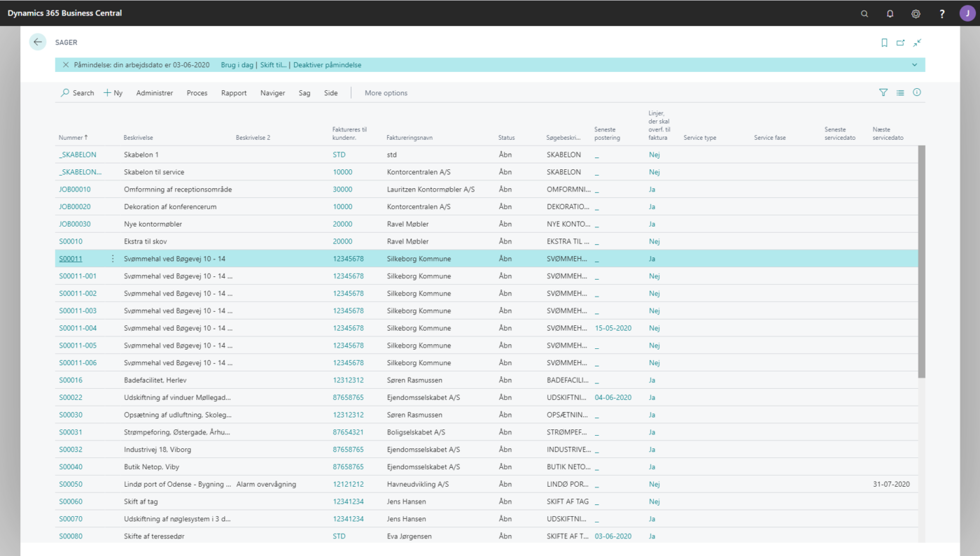Click the vertical list scrollbar
This screenshot has height=556, width=980.
coord(922,262)
